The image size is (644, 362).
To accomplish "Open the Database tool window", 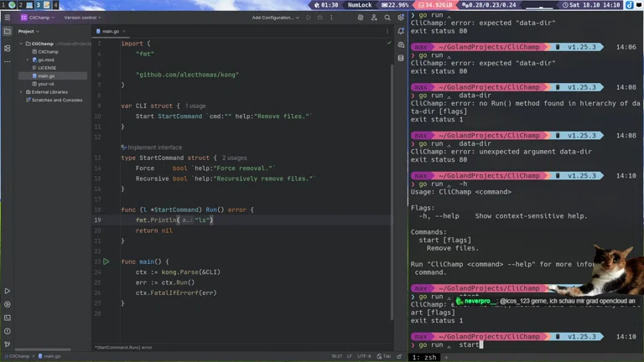I will [402, 58].
